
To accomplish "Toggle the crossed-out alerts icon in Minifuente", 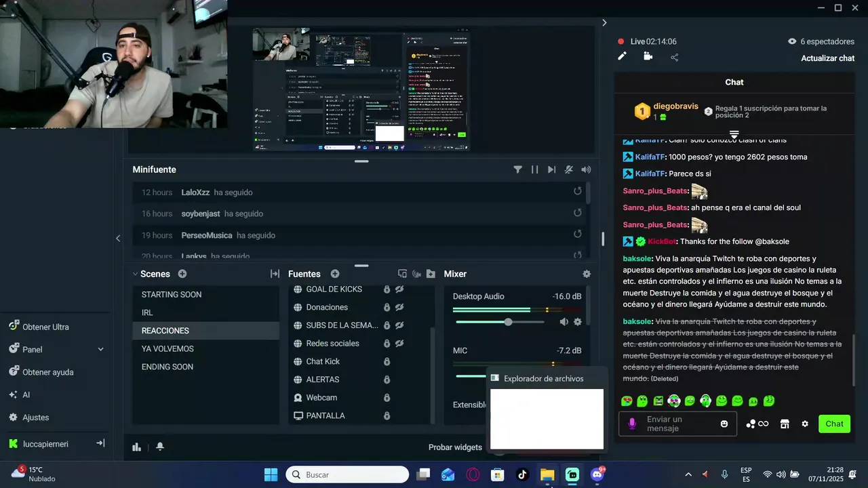I will tap(569, 169).
